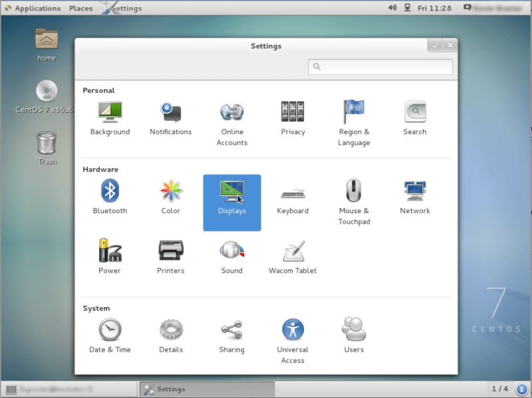Open the Search settings panel
This screenshot has height=398, width=532.
(x=414, y=119)
